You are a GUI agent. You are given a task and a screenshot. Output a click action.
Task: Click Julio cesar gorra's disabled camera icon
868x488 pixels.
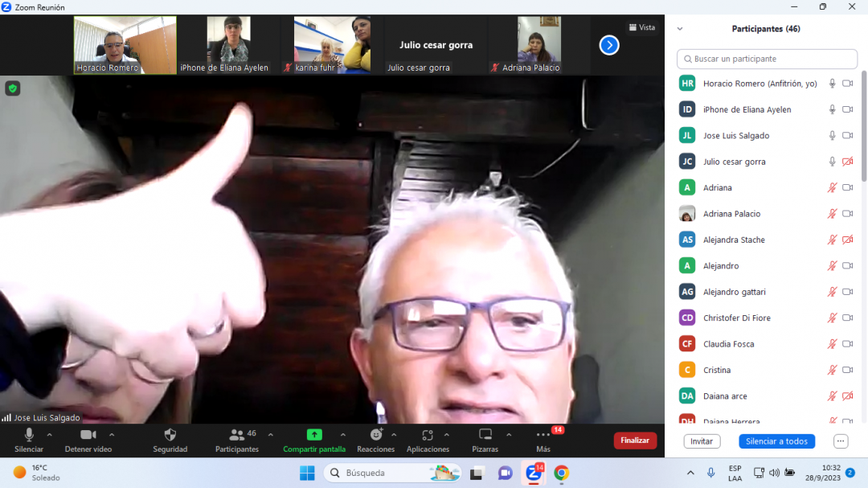(848, 162)
